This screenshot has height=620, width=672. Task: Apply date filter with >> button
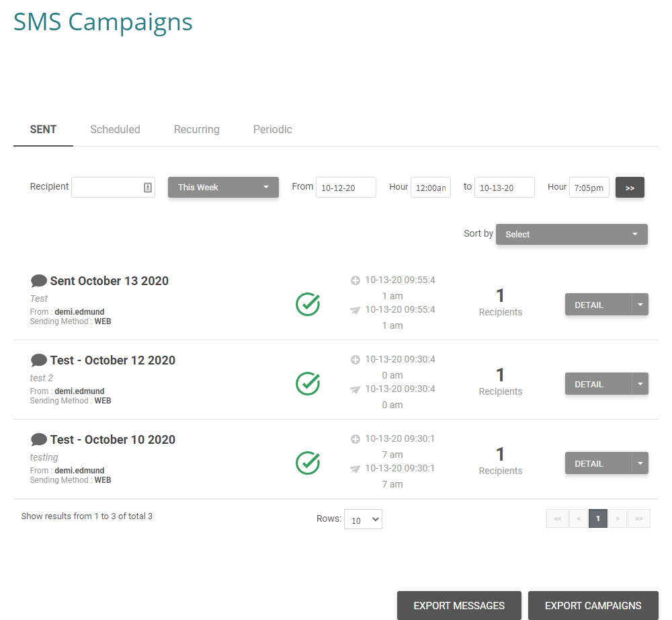(x=630, y=188)
